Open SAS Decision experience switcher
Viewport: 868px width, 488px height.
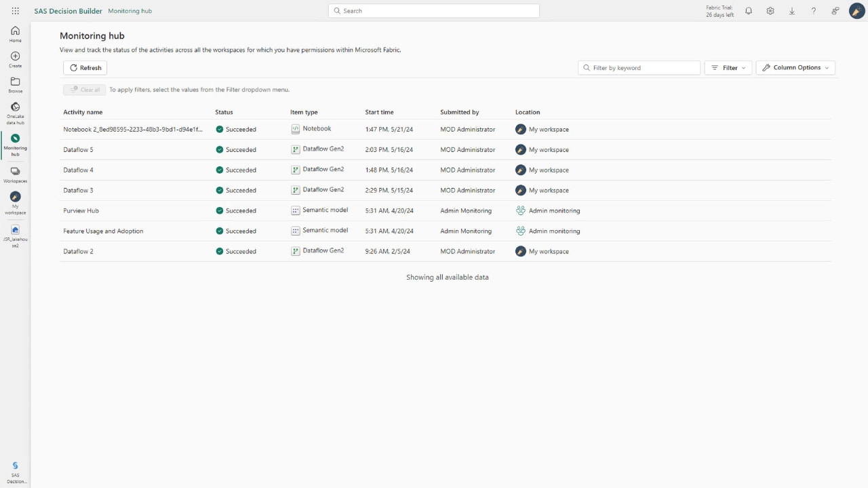tap(15, 472)
